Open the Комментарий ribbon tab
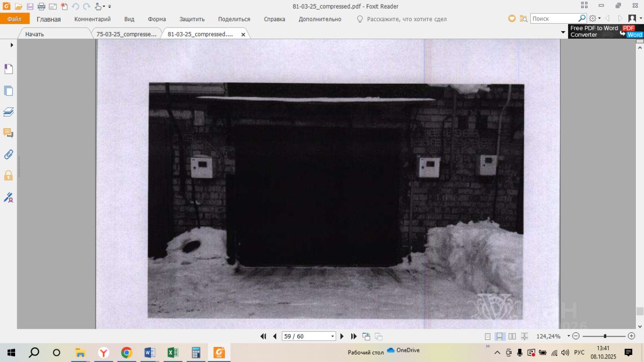 point(93,19)
